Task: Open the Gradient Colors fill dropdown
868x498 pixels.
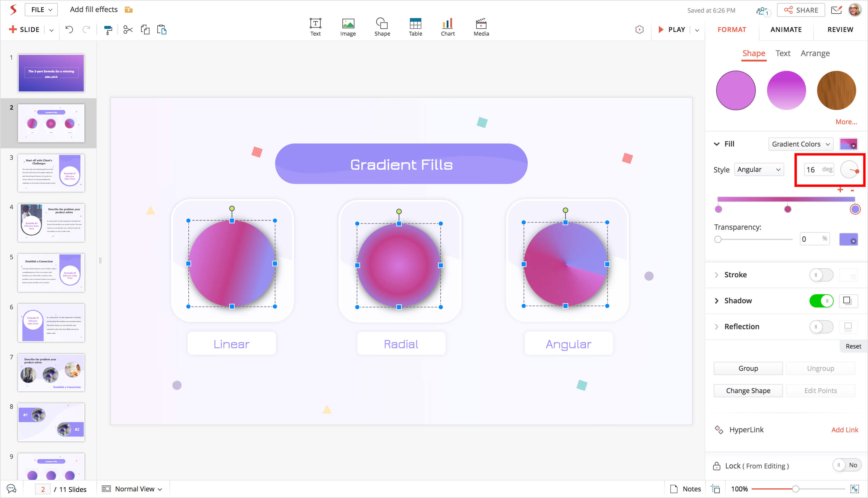Action: 800,144
